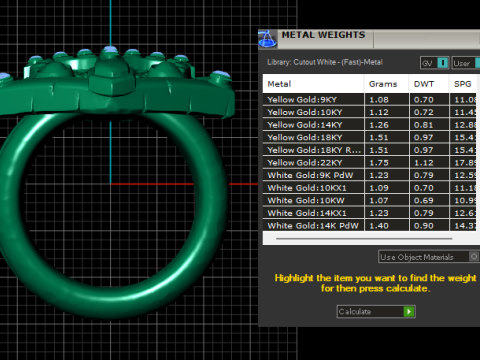Click the Metal Weights scale icon
The image size is (480, 360).
pos(267,39)
